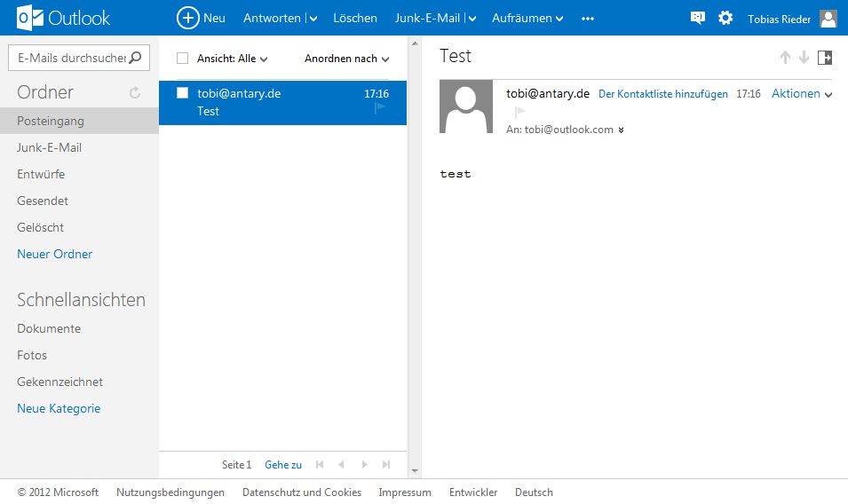Go to last page icon
The image size is (848, 504).
[386, 465]
